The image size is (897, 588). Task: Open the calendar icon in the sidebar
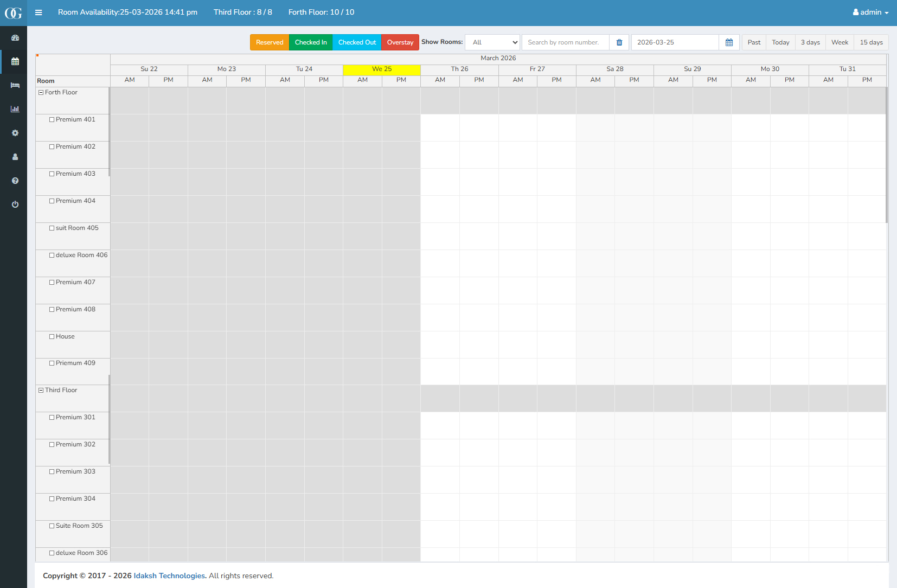click(15, 62)
